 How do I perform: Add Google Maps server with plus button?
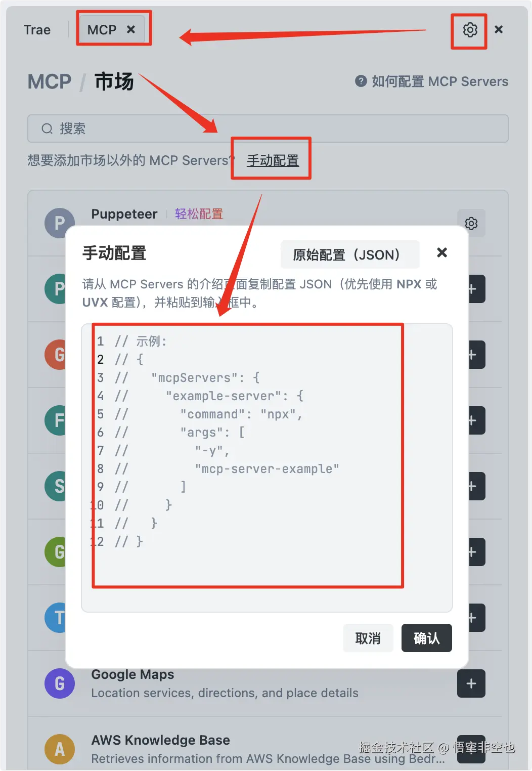click(x=471, y=683)
